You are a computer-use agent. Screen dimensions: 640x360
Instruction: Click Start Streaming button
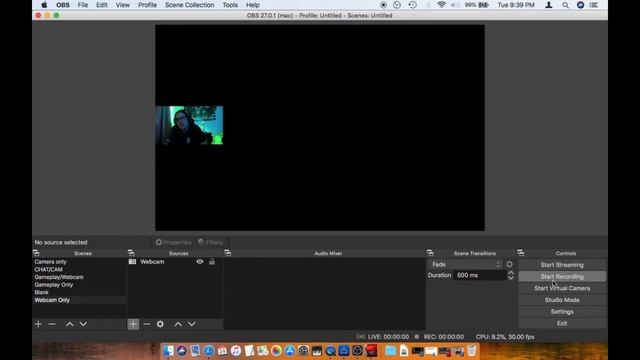pyautogui.click(x=562, y=265)
